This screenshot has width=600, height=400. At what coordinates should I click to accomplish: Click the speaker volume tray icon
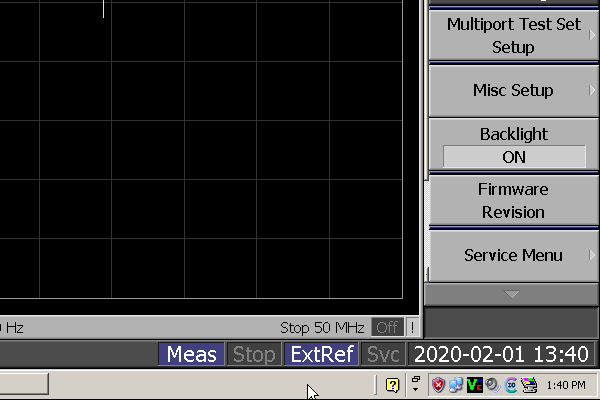tap(492, 385)
